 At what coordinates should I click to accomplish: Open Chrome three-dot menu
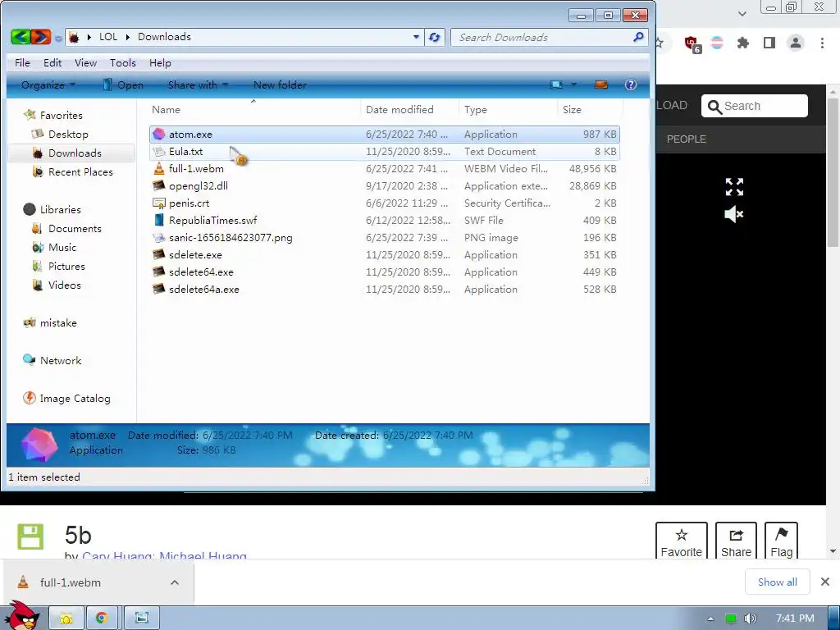pyautogui.click(x=822, y=43)
